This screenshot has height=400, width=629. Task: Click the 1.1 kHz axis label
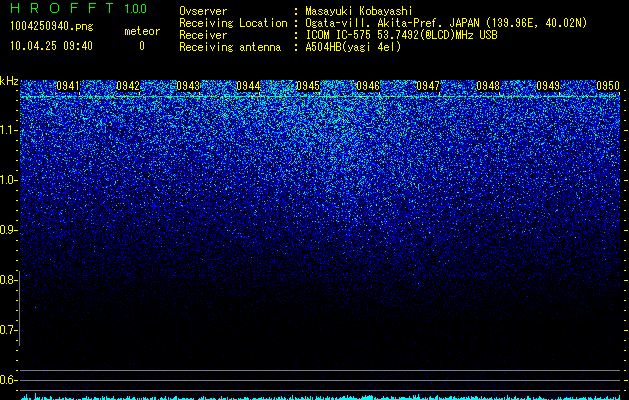[x=8, y=130]
